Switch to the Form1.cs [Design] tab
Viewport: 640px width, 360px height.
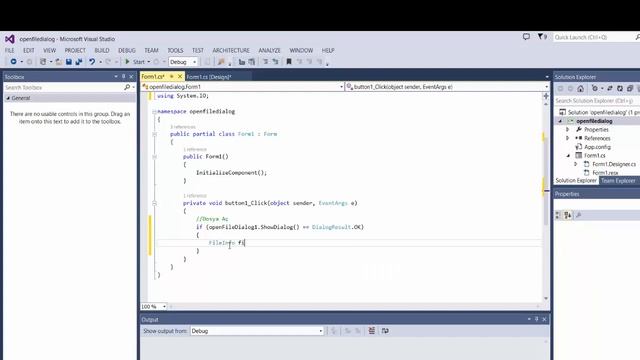[x=209, y=77]
